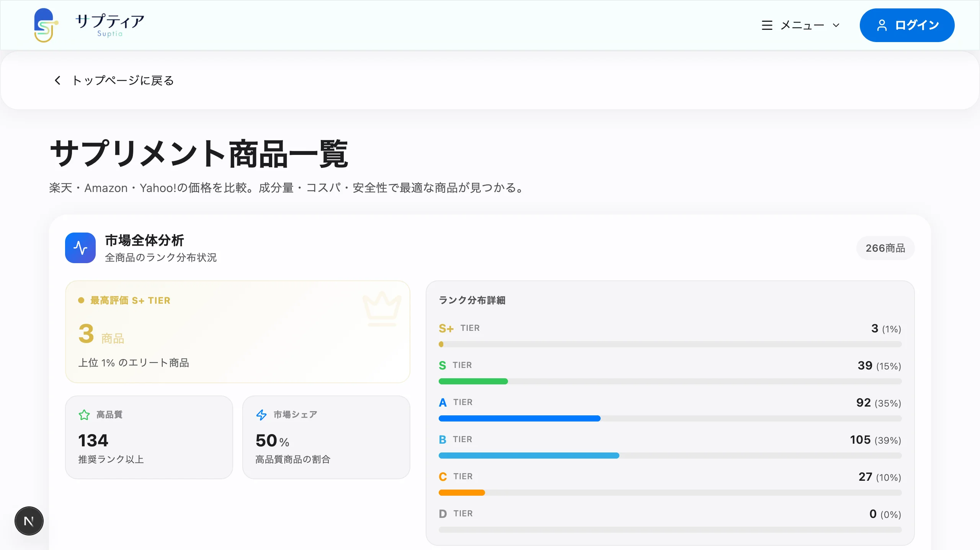The image size is (980, 550).
Task: Select the 105 (39%) value
Action: pyautogui.click(x=875, y=440)
